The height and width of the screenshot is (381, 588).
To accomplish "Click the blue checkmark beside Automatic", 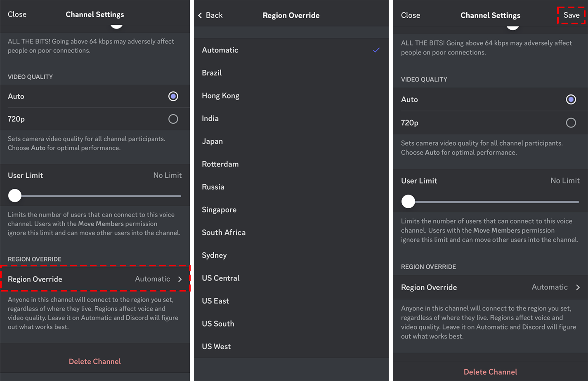I will (376, 50).
